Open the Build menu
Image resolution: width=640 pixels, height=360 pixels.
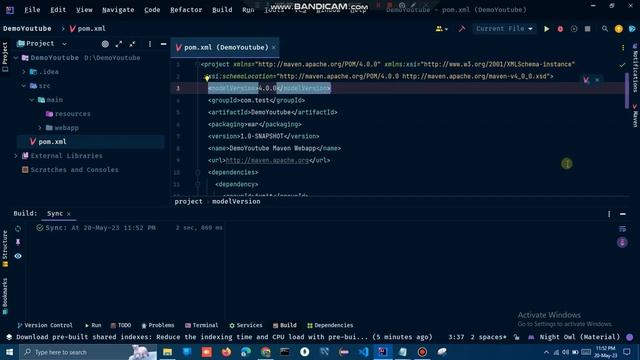coord(222,9)
